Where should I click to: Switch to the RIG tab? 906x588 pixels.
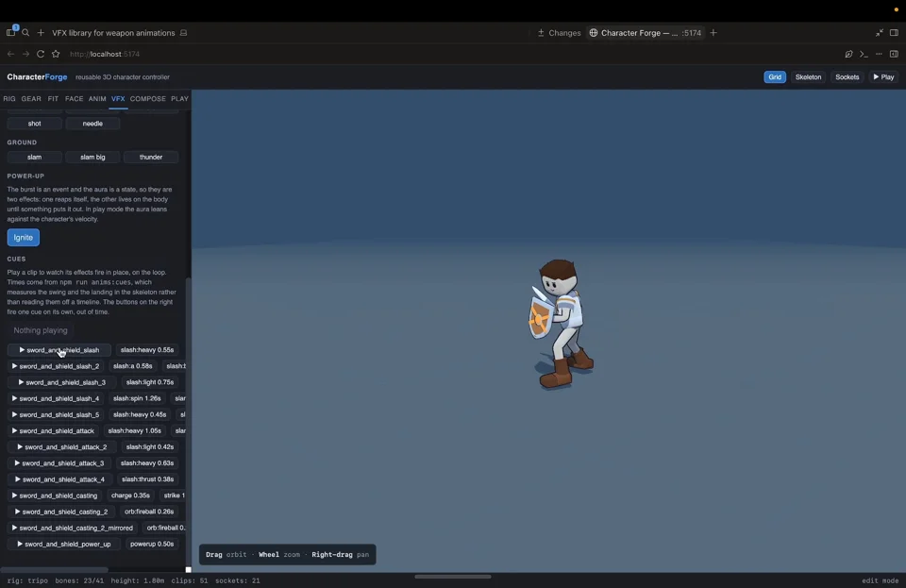[9, 99]
